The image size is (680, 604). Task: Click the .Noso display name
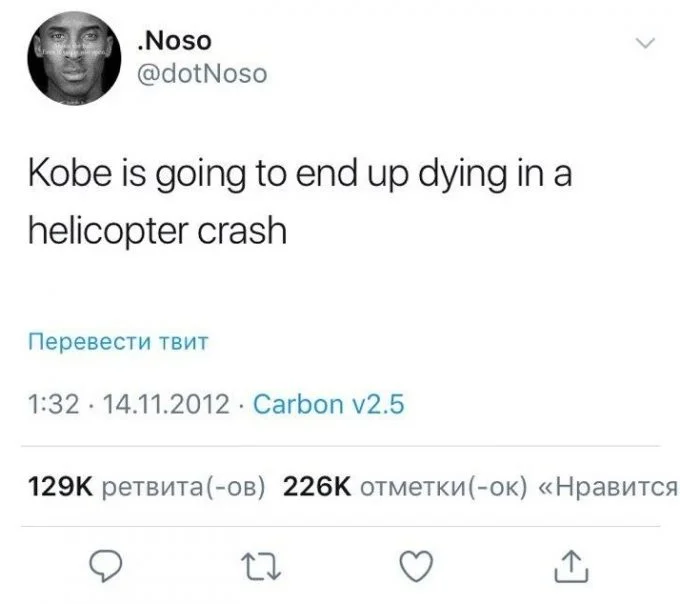pyautogui.click(x=174, y=41)
